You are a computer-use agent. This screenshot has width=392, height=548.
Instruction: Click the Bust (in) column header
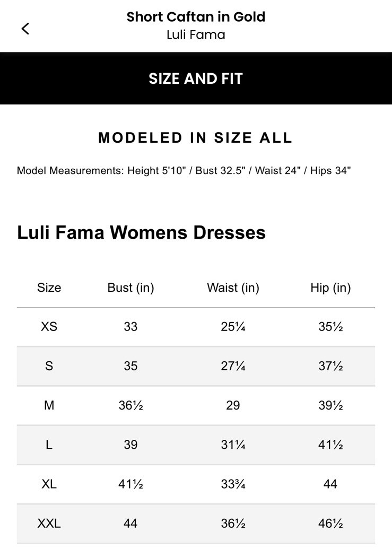coord(130,288)
